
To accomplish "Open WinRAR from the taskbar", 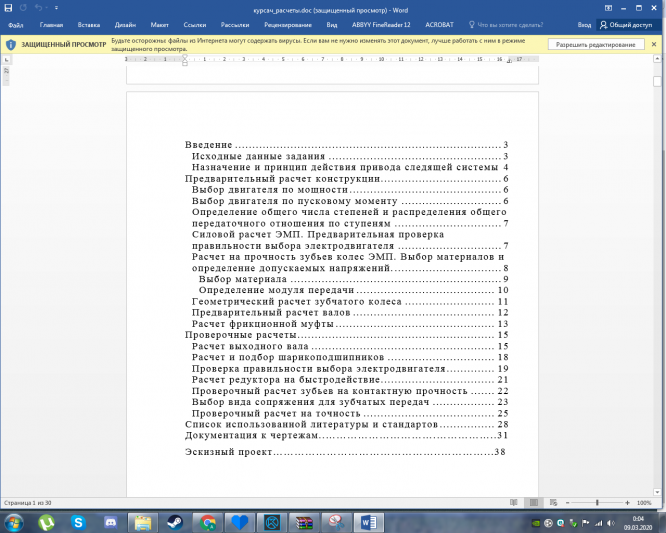I will (304, 522).
